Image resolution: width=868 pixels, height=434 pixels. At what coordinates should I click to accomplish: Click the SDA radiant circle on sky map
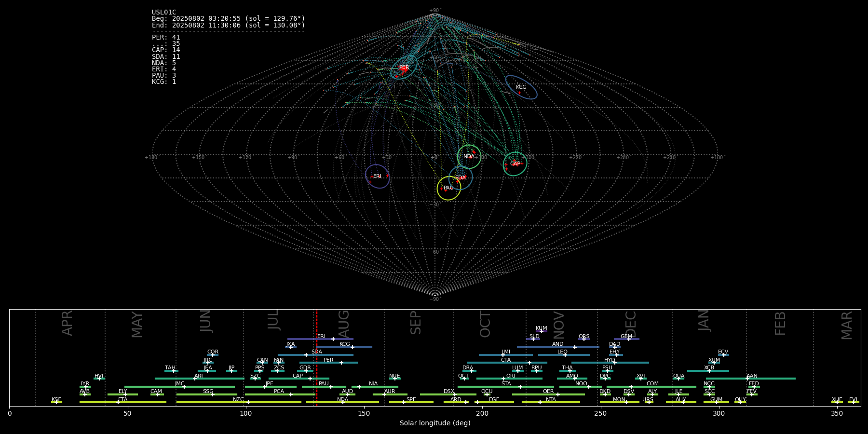click(x=461, y=178)
